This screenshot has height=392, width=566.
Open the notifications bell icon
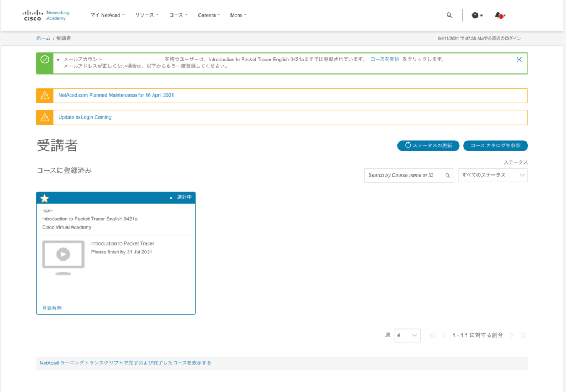point(500,15)
